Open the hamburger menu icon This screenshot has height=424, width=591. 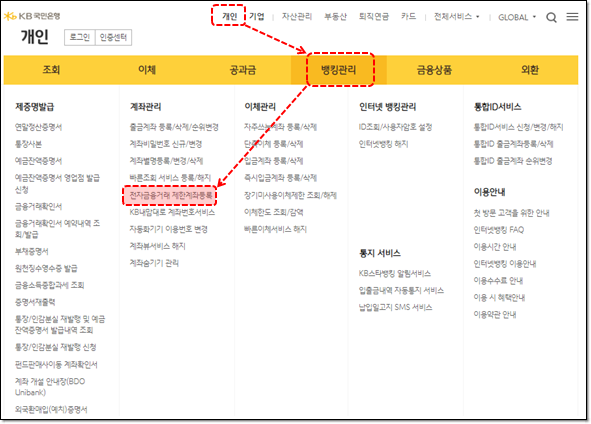(572, 17)
